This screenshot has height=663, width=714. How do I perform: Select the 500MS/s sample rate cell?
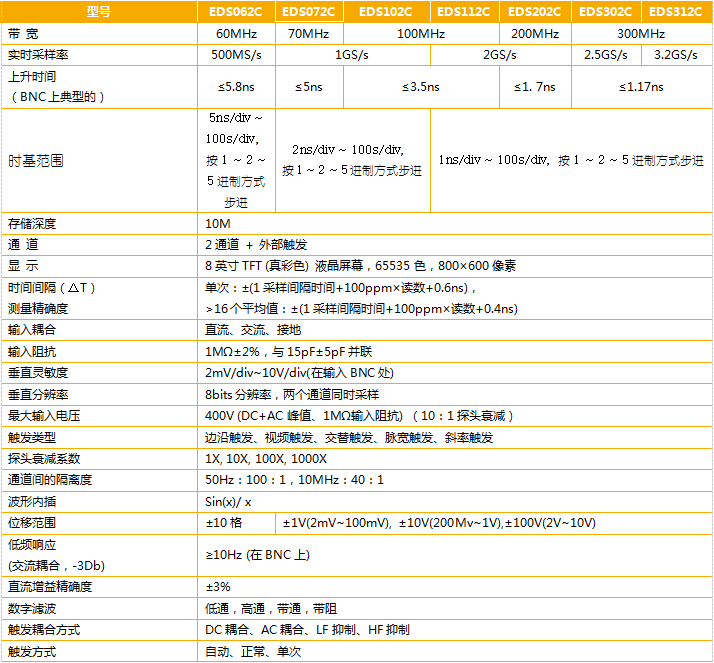(236, 54)
